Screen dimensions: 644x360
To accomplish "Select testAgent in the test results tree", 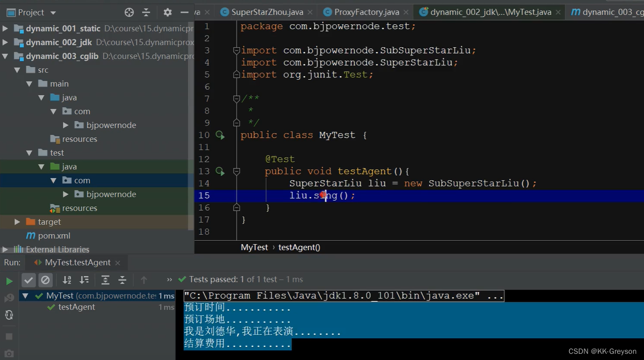I will (76, 307).
